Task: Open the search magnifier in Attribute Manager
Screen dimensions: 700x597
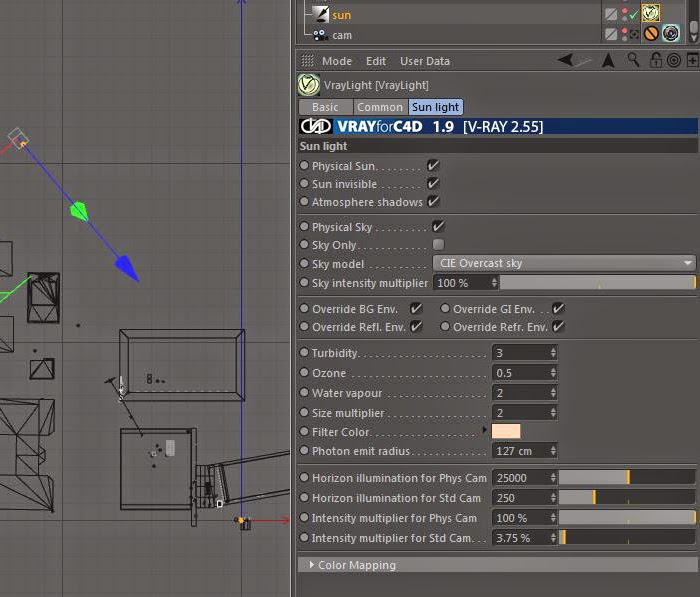Action: [x=633, y=59]
